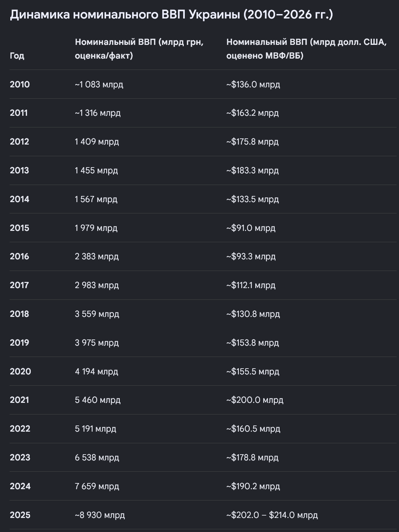Select the '~$130.8 млрд' cell
399x532 pixels.
pos(253,314)
